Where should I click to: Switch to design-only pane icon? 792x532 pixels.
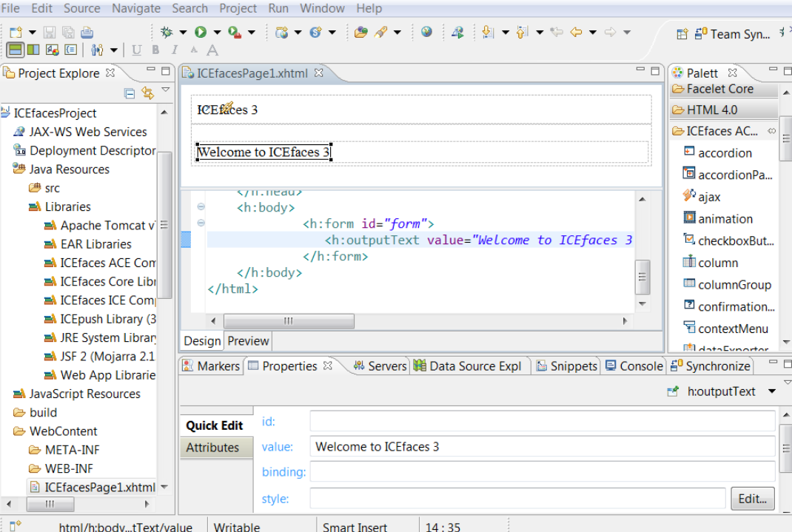pyautogui.click(x=52, y=50)
